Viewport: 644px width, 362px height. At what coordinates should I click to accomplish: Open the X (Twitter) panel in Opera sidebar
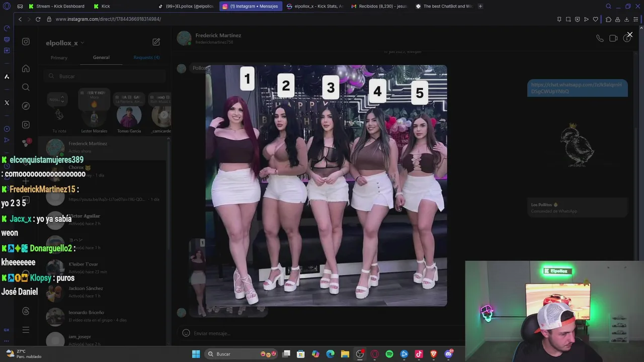[x=7, y=103]
